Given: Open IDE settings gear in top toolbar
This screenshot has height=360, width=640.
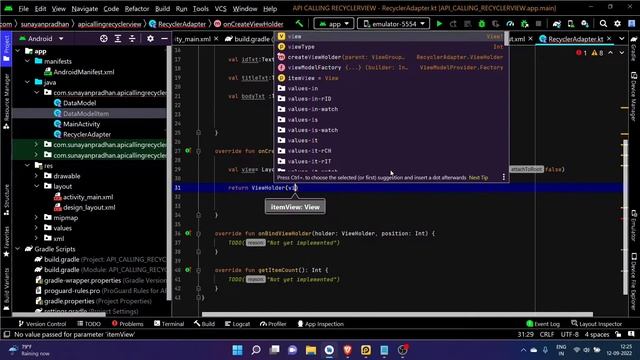Looking at the screenshot, I should 617,24.
